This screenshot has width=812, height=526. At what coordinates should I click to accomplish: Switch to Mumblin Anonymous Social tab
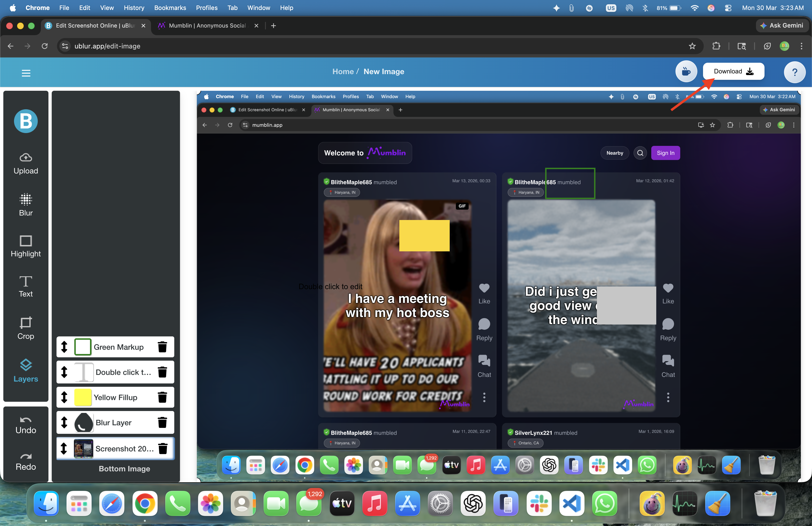click(x=208, y=26)
